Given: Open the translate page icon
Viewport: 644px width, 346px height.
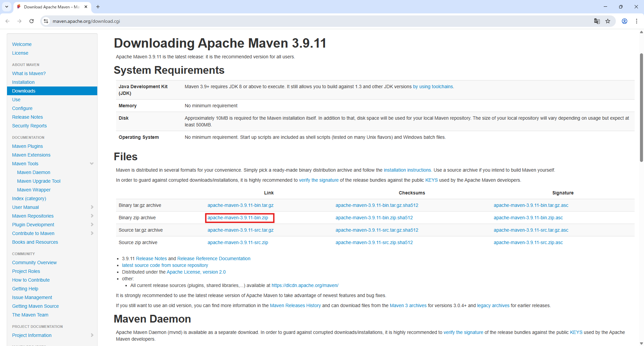Looking at the screenshot, I should point(597,21).
